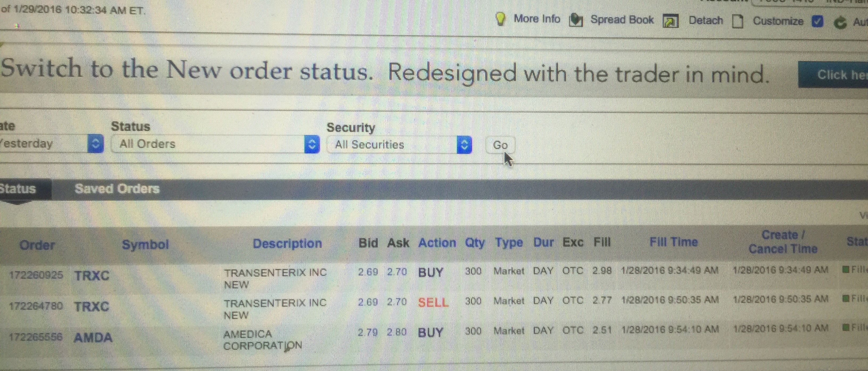Open the Date dropdown showing Yesterday

click(x=95, y=144)
